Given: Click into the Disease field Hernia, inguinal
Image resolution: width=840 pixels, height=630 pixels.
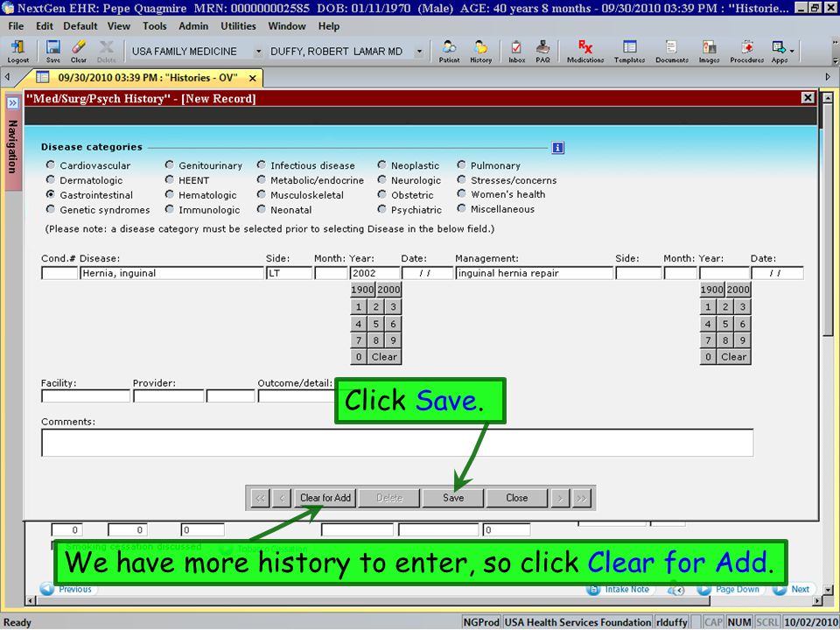Looking at the screenshot, I should [172, 273].
